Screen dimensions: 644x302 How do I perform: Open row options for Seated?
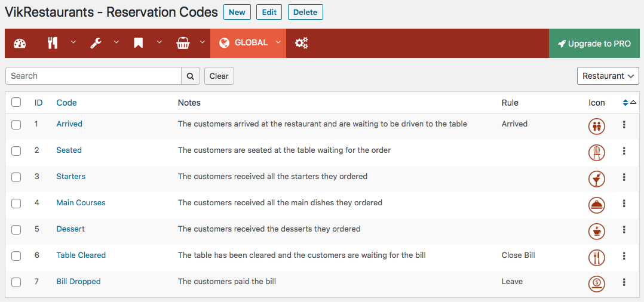coord(624,151)
